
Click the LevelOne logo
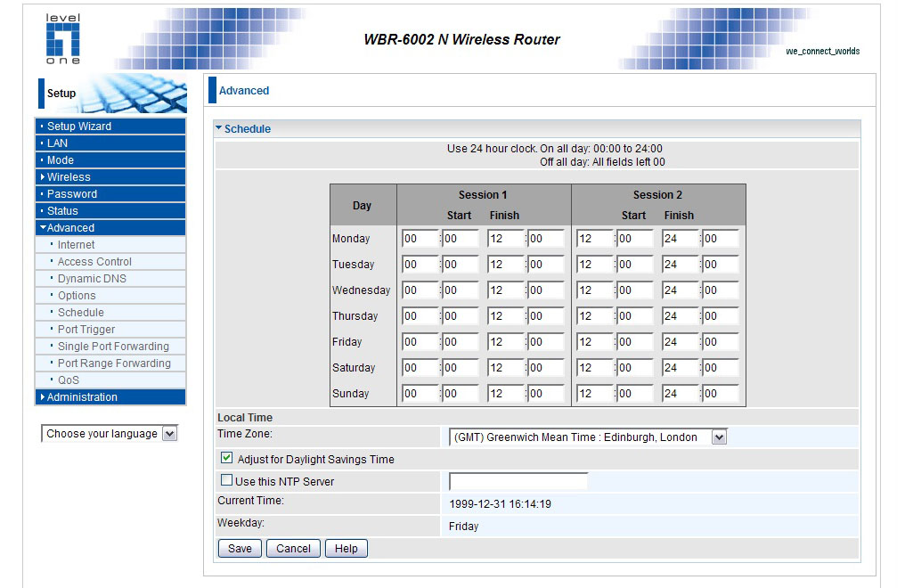pyautogui.click(x=63, y=38)
